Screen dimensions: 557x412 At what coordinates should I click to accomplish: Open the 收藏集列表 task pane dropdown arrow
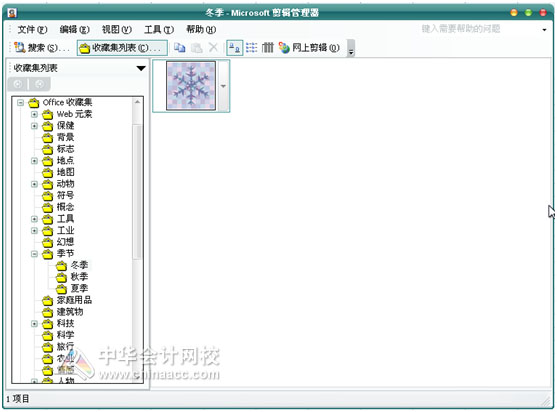click(141, 68)
